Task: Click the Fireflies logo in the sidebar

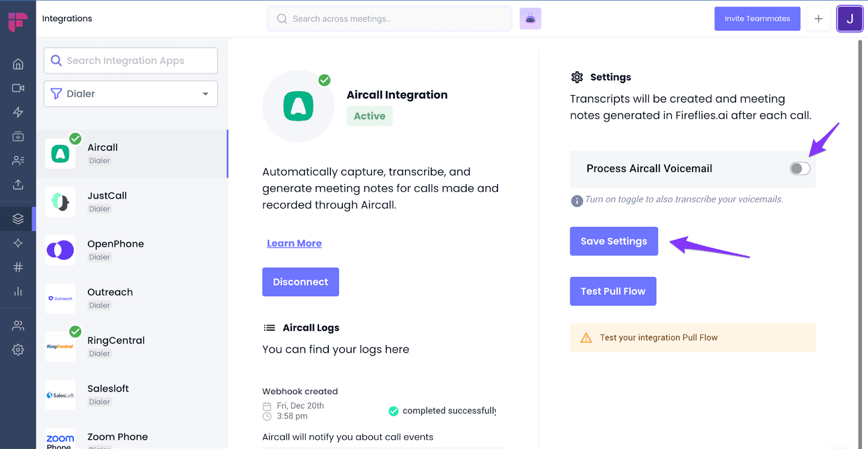Action: tap(17, 22)
